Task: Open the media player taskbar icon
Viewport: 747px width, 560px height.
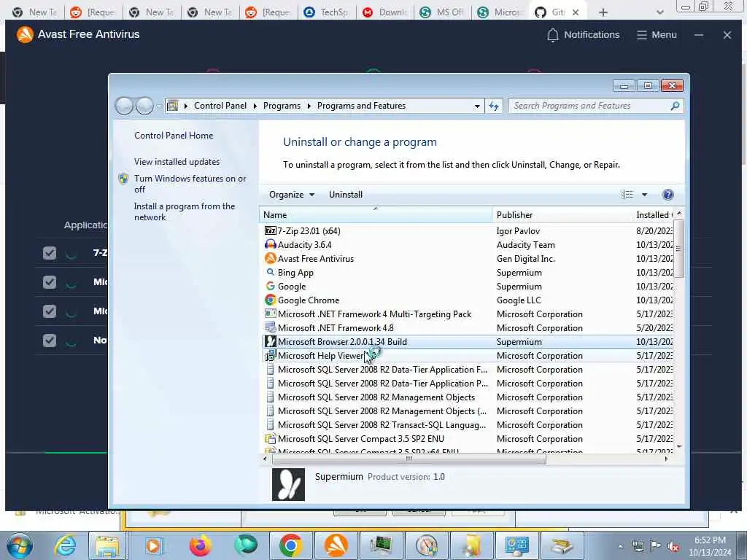Action: pos(153,545)
